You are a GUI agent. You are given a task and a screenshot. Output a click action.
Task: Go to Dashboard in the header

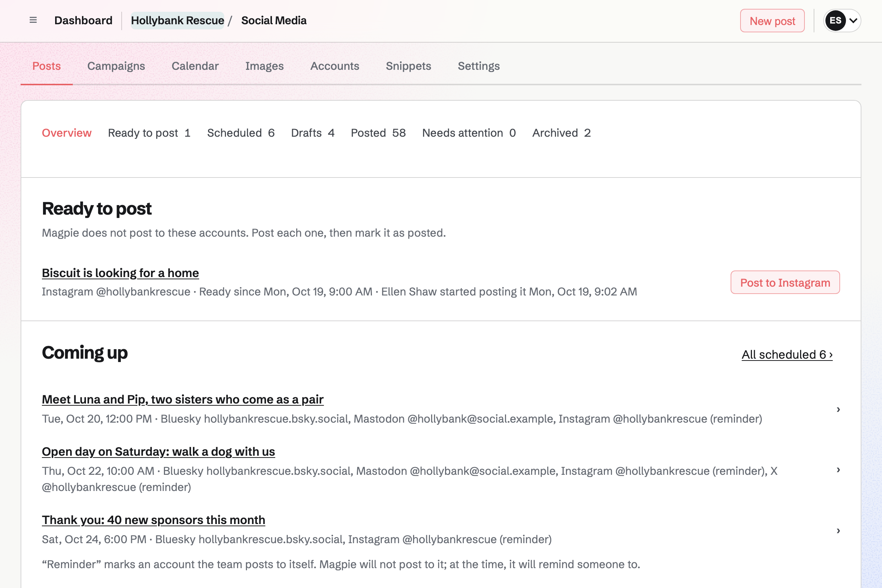83,21
